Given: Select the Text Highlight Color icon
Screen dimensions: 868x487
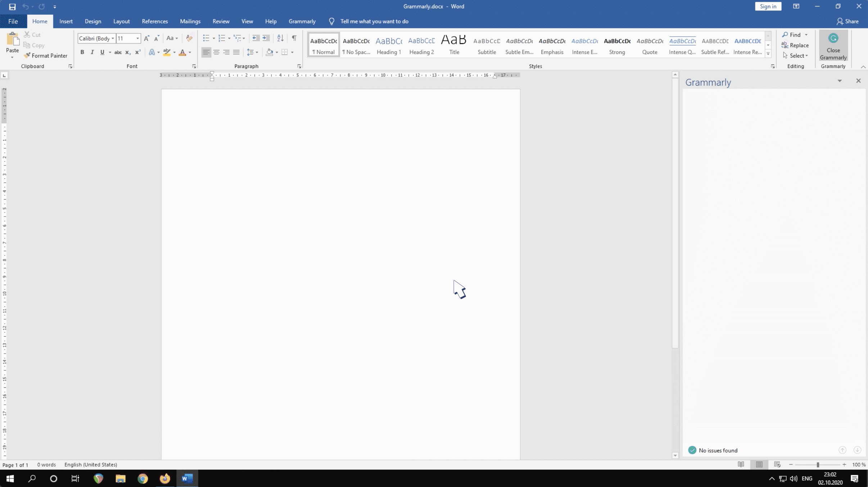Looking at the screenshot, I should tap(167, 53).
